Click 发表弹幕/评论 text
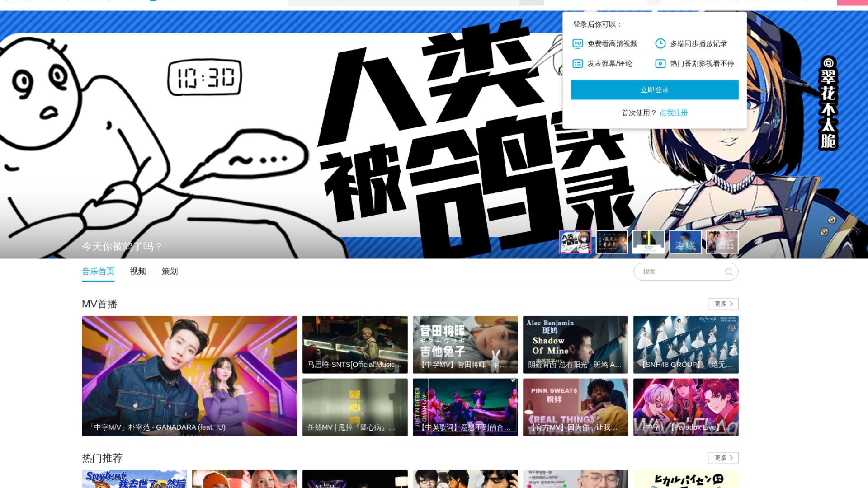The height and width of the screenshot is (488, 868). pyautogui.click(x=610, y=64)
